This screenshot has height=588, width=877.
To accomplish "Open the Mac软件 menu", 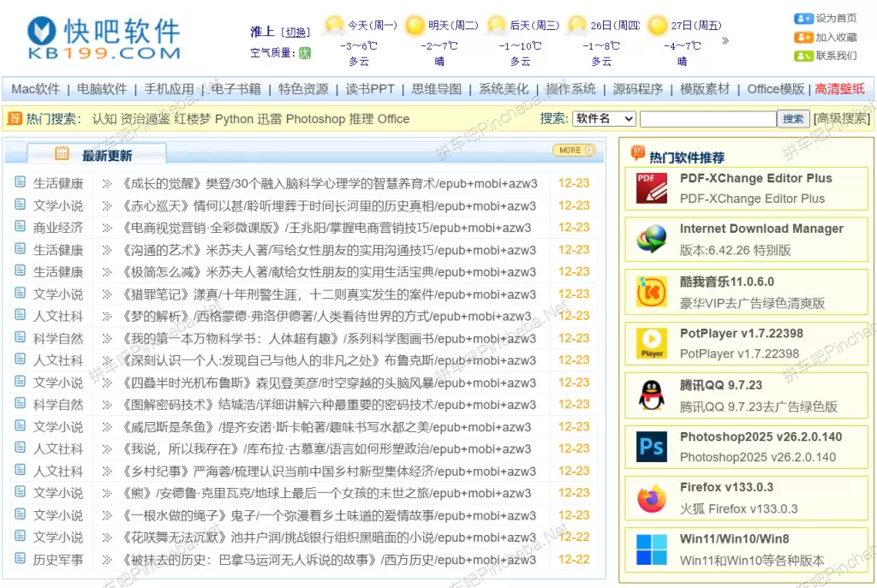I will point(36,89).
